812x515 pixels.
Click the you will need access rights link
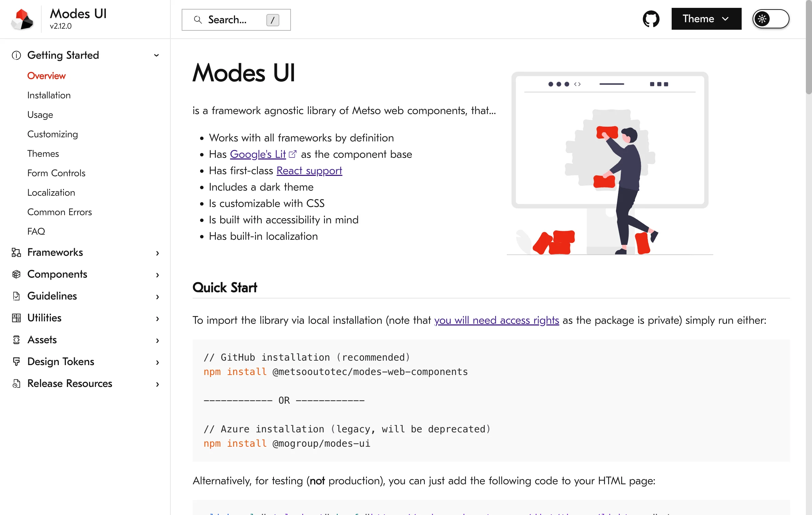click(496, 320)
